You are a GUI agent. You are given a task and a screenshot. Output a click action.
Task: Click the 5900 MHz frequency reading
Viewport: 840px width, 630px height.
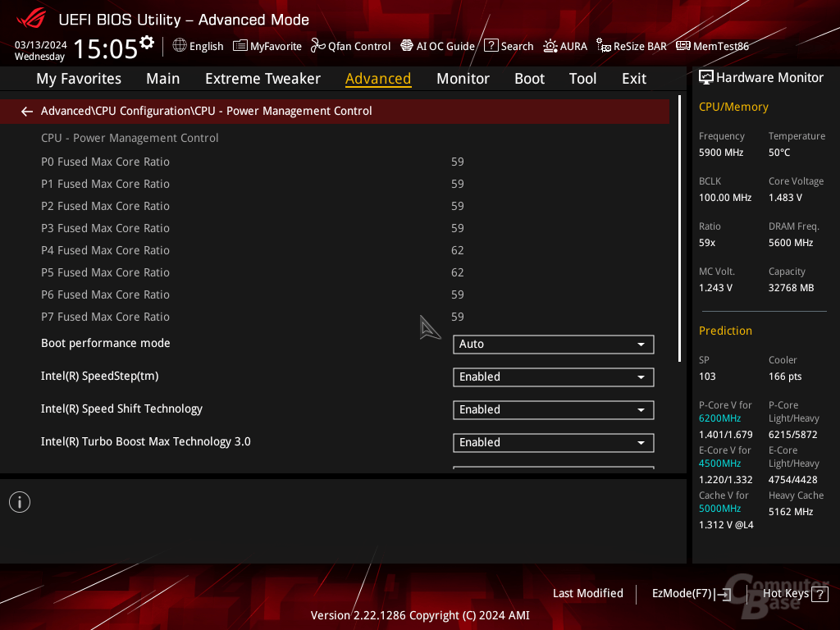(721, 153)
